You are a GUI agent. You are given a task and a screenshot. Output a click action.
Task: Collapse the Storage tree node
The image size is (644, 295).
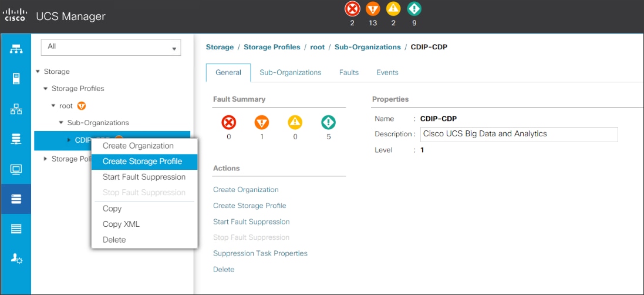(x=38, y=72)
